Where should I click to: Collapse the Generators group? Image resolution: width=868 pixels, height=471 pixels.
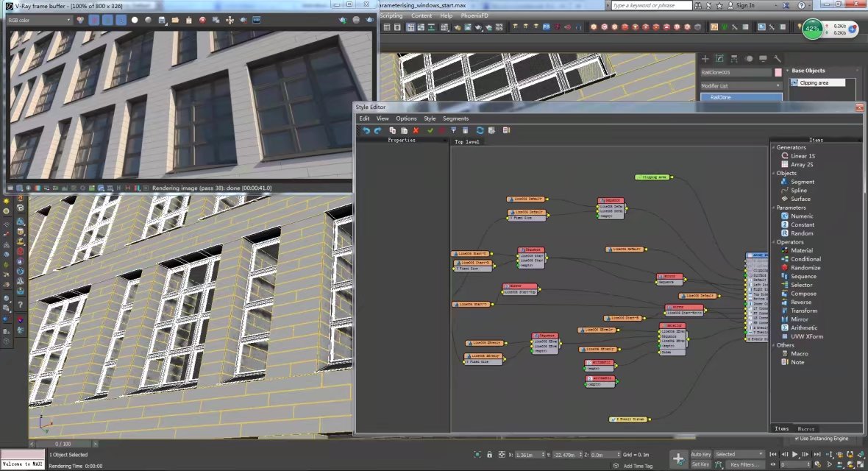click(773, 147)
